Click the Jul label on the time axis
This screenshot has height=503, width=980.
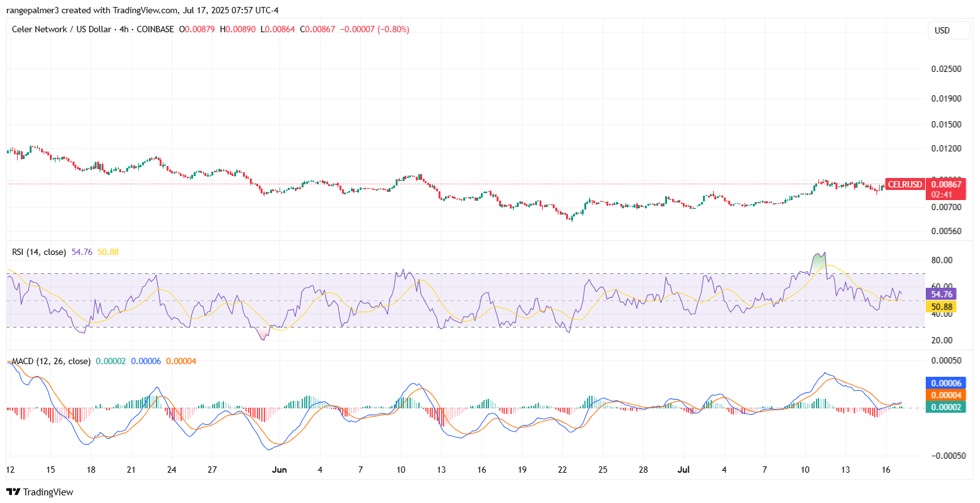click(x=683, y=470)
